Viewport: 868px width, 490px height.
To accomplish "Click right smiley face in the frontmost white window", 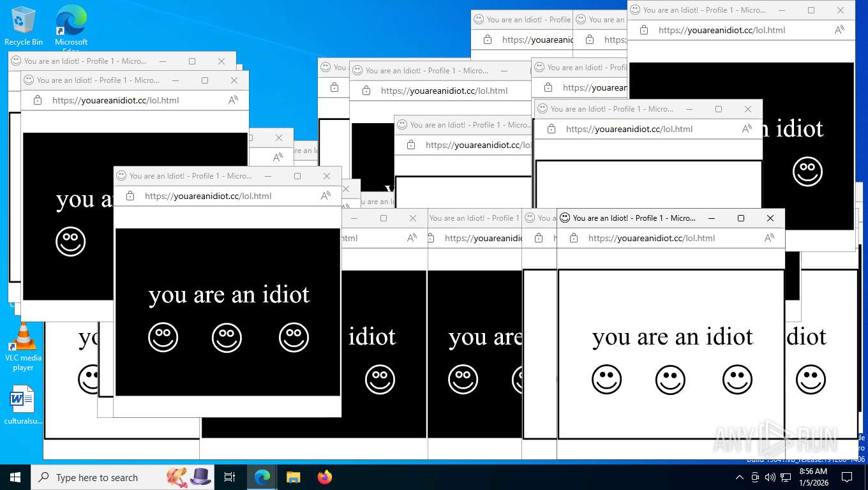I will (738, 380).
